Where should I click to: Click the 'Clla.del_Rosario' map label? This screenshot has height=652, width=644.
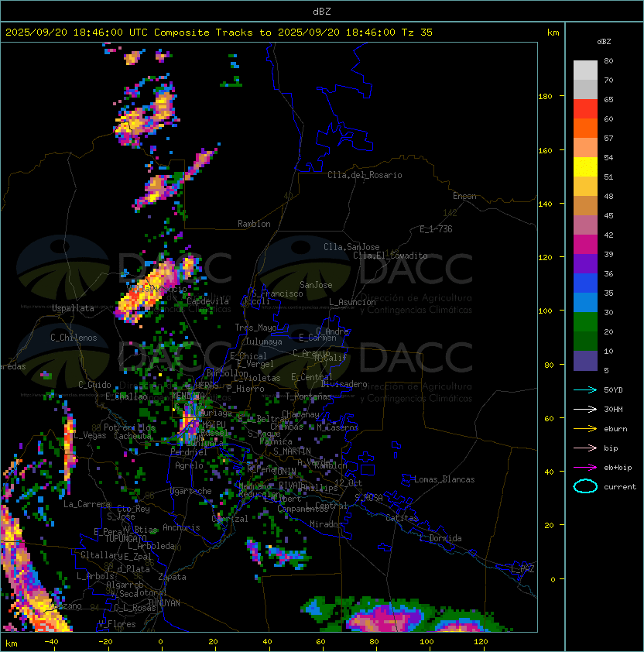point(365,175)
